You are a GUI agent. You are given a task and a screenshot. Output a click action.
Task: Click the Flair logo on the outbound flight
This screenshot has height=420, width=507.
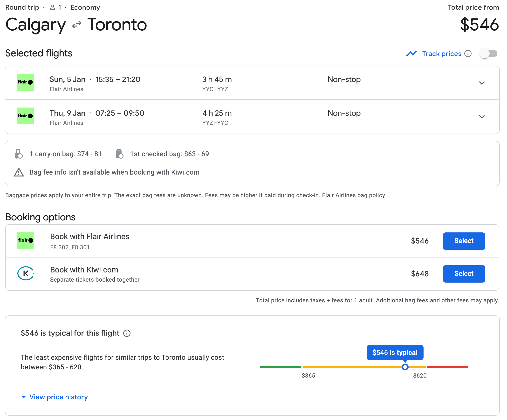point(25,82)
